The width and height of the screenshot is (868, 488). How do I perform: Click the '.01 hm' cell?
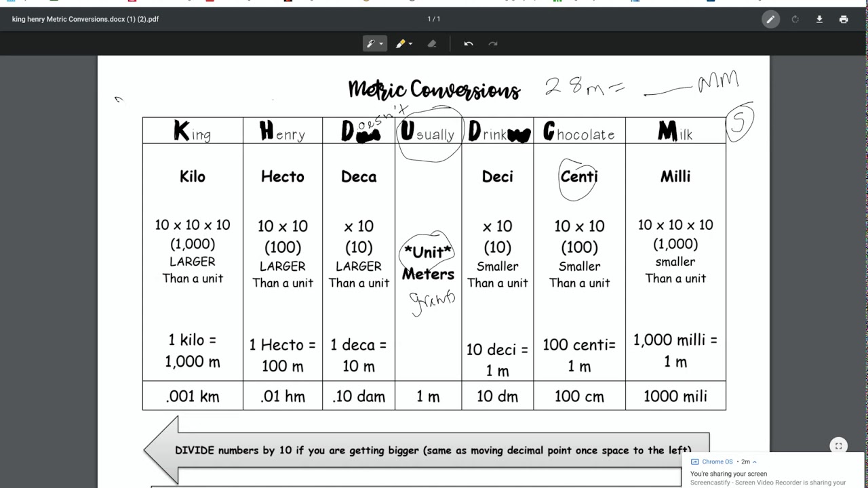pyautogui.click(x=283, y=396)
